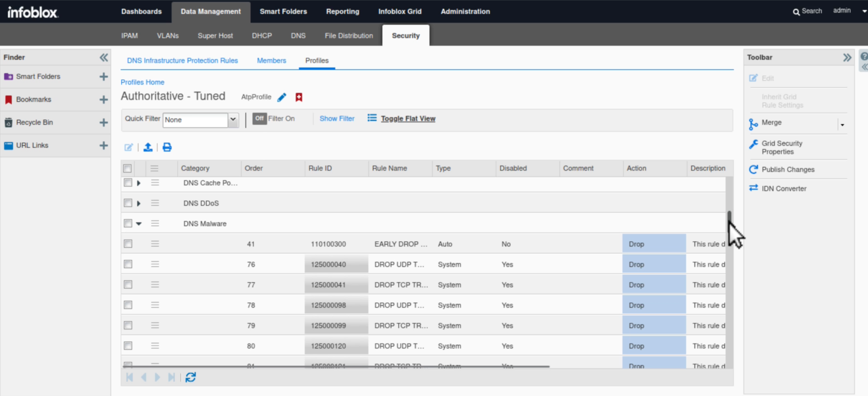This screenshot has width=868, height=396.
Task: Click the Toggle Flat View list icon
Action: click(372, 118)
